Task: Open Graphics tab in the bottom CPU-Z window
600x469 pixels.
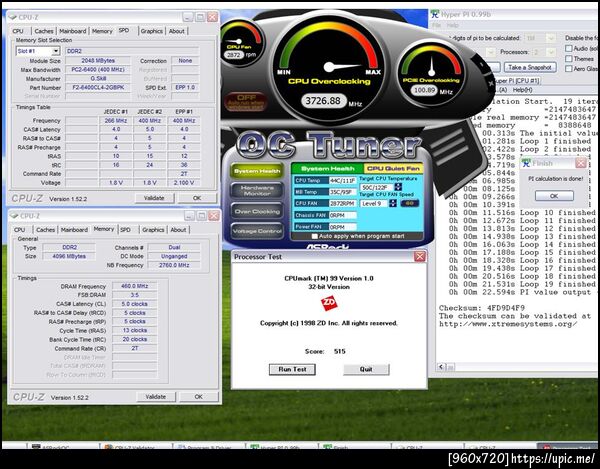Action: 153,230
